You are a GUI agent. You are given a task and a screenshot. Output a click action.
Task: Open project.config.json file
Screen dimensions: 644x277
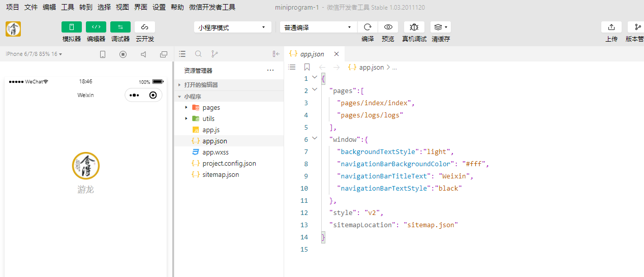[229, 163]
